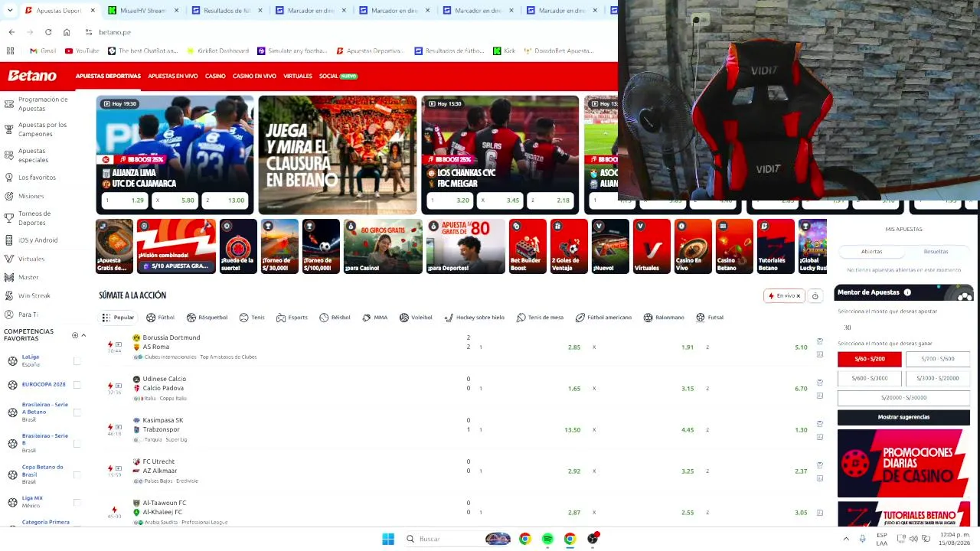Click the Betano logo

pyautogui.click(x=32, y=76)
